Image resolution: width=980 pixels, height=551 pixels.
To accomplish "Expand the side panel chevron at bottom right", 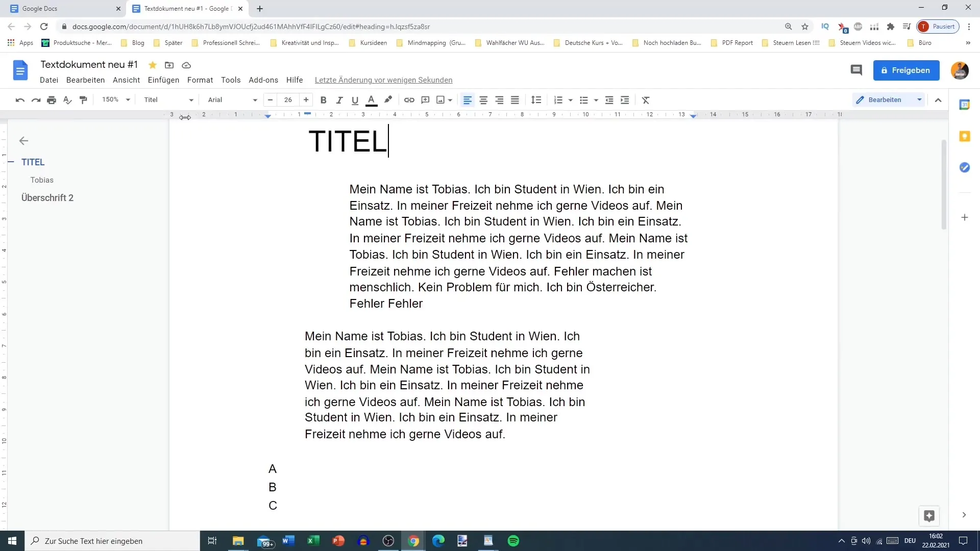I will click(x=964, y=515).
